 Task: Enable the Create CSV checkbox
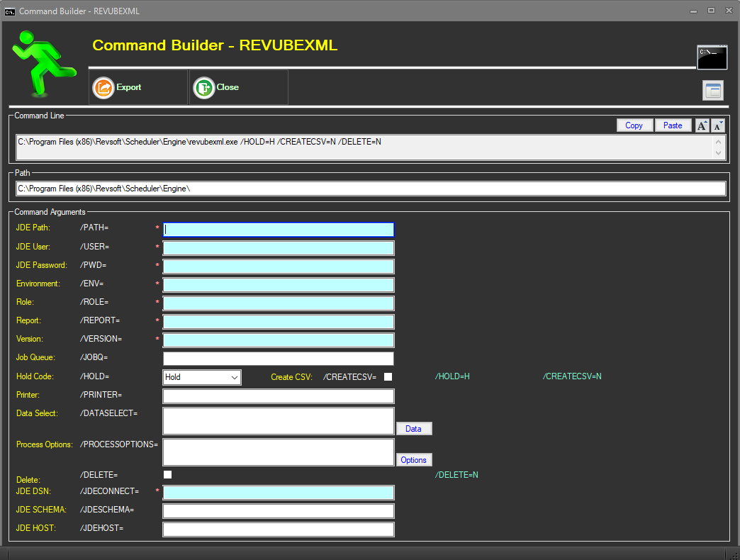point(388,377)
